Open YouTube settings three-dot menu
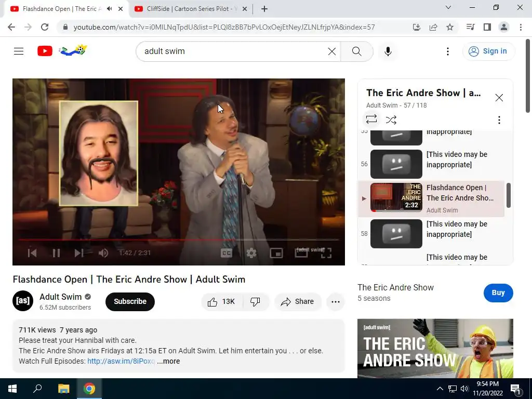 click(x=447, y=51)
